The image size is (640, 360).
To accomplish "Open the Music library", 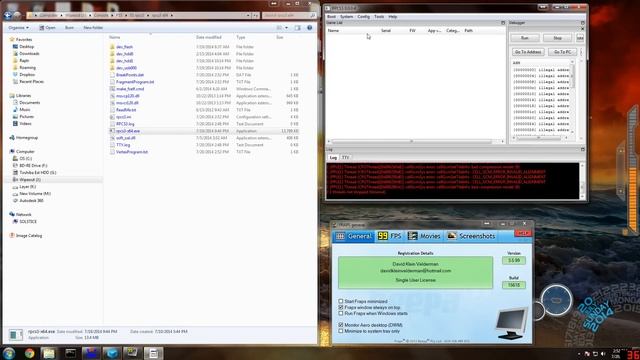I will [24, 109].
